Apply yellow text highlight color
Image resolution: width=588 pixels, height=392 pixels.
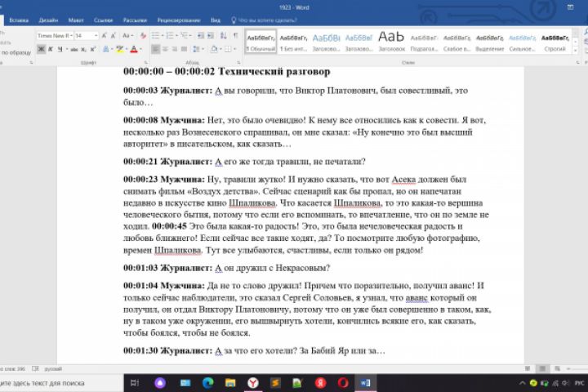pos(119,49)
